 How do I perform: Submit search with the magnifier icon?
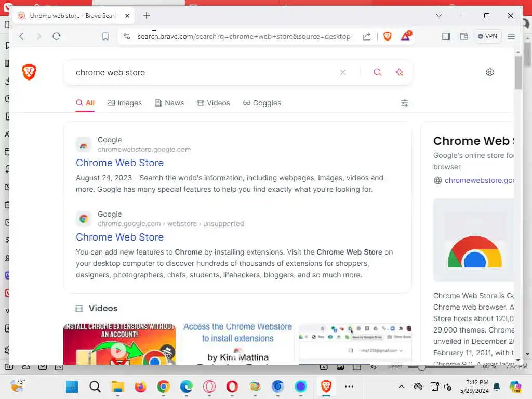click(378, 72)
